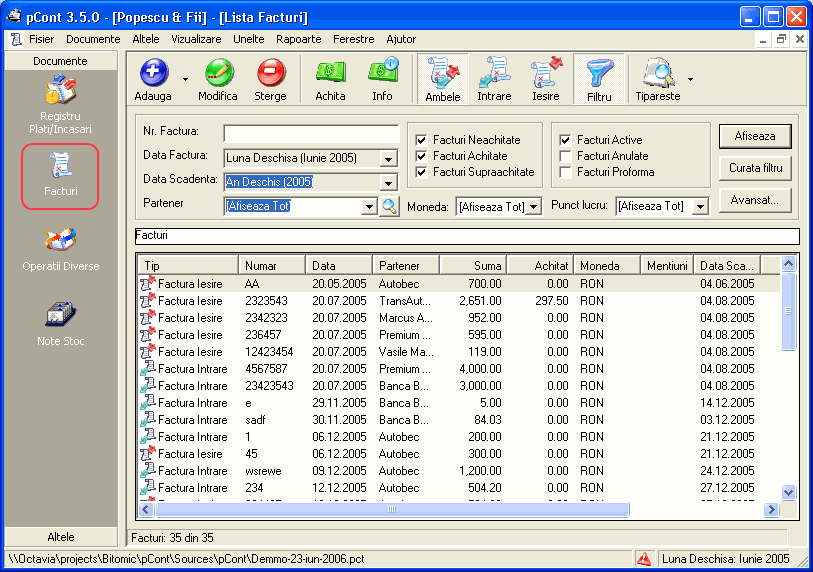This screenshot has height=572, width=813.
Task: Open the Ferestre menu
Action: [x=354, y=39]
